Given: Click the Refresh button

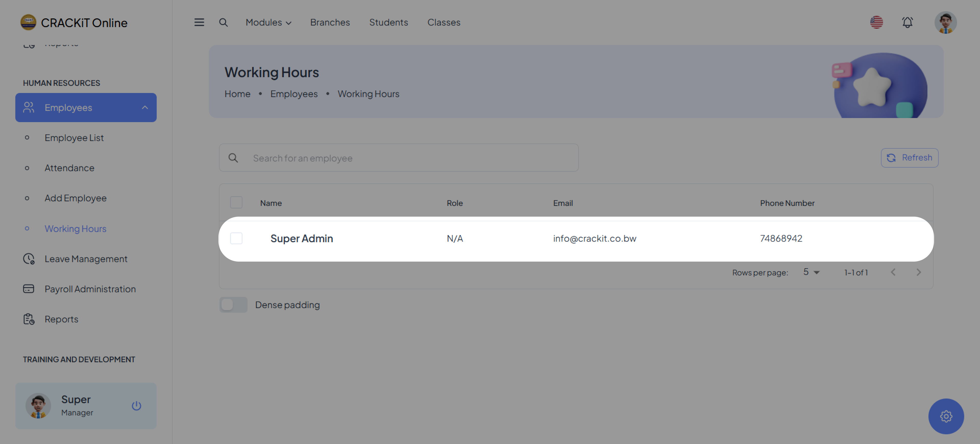Looking at the screenshot, I should point(909,158).
